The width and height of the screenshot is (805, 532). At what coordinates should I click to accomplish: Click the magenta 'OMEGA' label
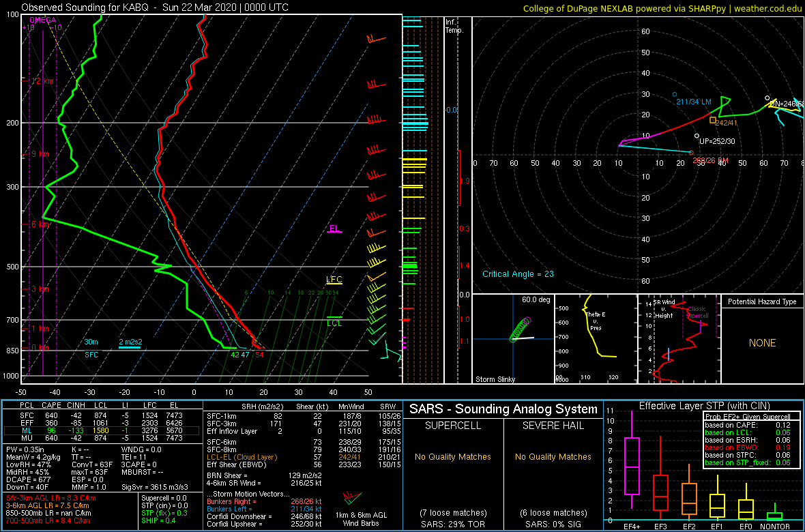43,20
